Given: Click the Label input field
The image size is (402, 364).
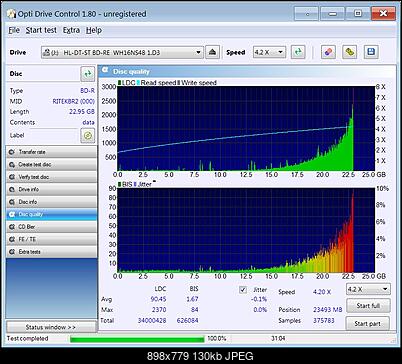Looking at the screenshot, I should coord(53,135).
